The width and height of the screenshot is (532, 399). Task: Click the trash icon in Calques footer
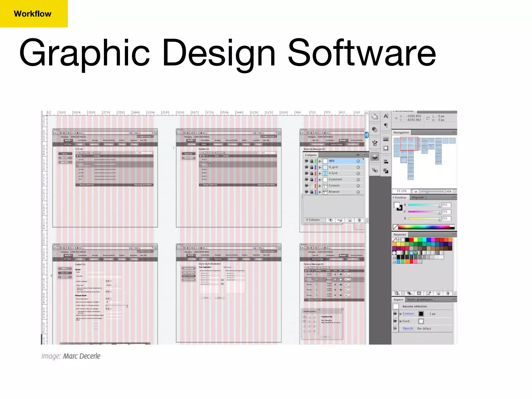359,220
